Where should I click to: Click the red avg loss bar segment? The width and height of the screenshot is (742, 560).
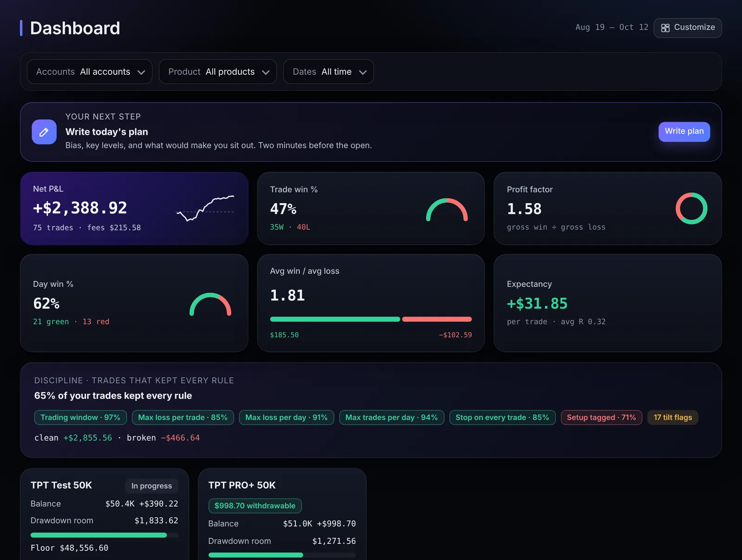tap(437, 319)
